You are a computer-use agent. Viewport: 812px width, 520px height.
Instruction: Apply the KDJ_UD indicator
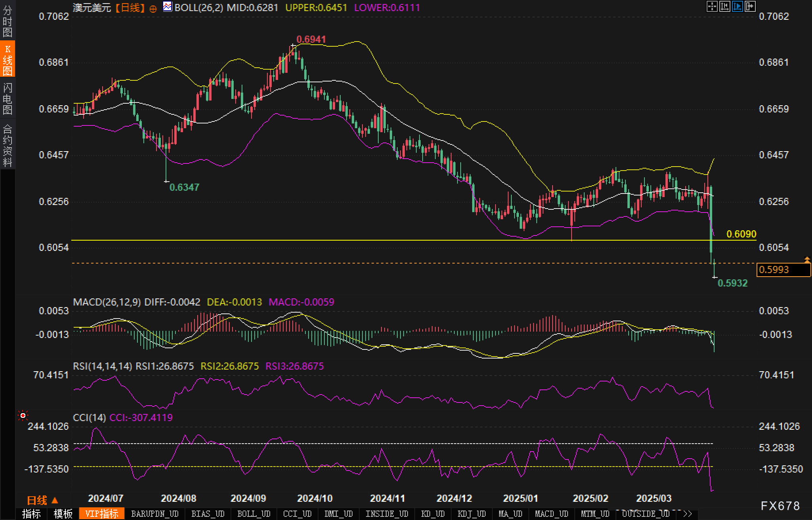471,514
